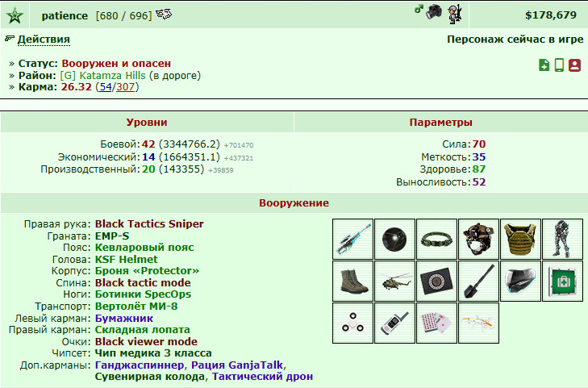
Task: Open the Protector armor vest thumbnail
Action: pos(520,240)
